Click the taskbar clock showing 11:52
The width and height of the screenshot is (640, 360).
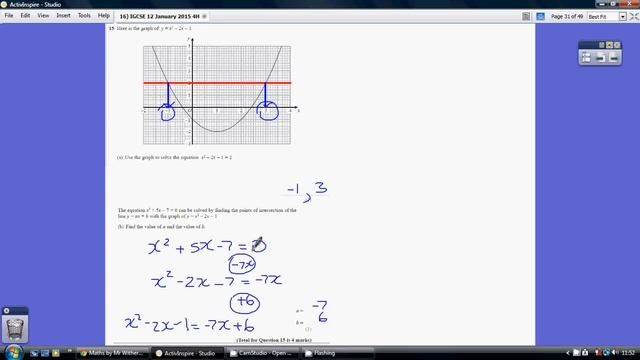coord(628,353)
